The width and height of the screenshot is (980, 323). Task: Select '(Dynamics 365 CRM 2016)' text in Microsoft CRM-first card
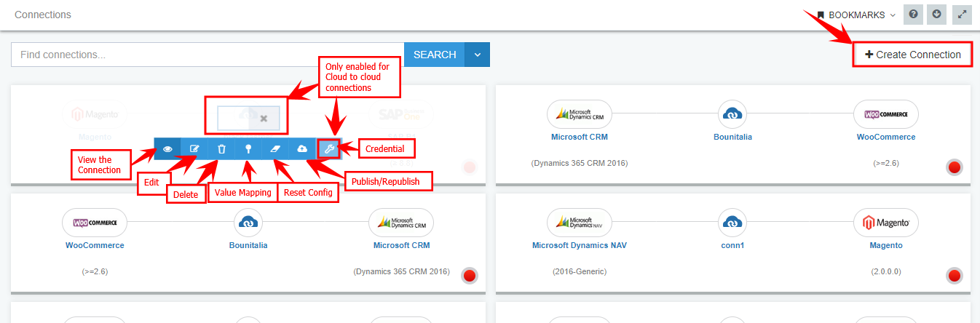[580, 163]
